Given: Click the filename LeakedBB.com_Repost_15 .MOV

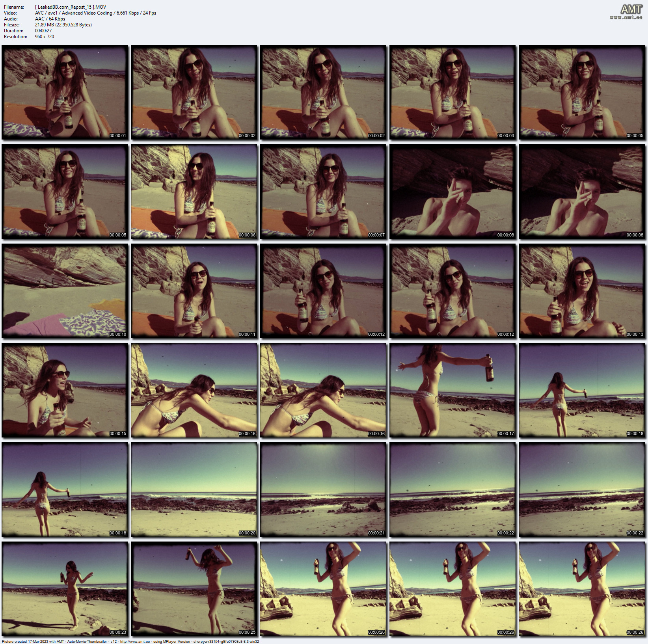Looking at the screenshot, I should tap(71, 7).
